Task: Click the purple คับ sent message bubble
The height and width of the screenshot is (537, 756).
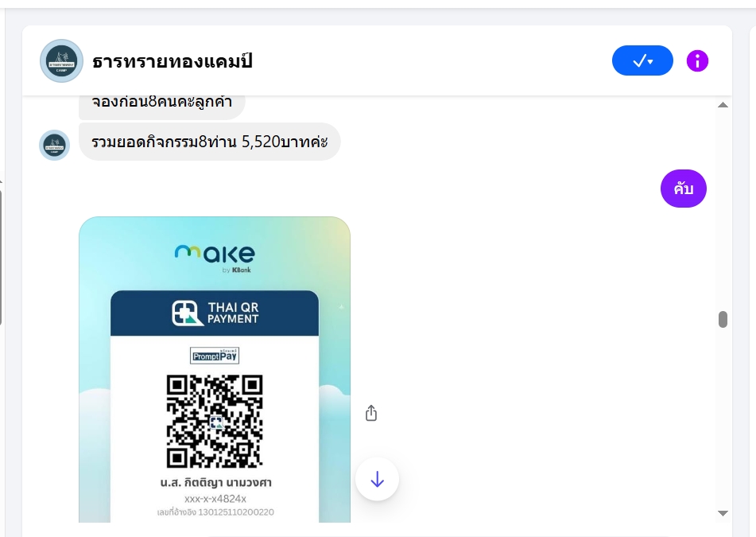Action: [x=683, y=189]
